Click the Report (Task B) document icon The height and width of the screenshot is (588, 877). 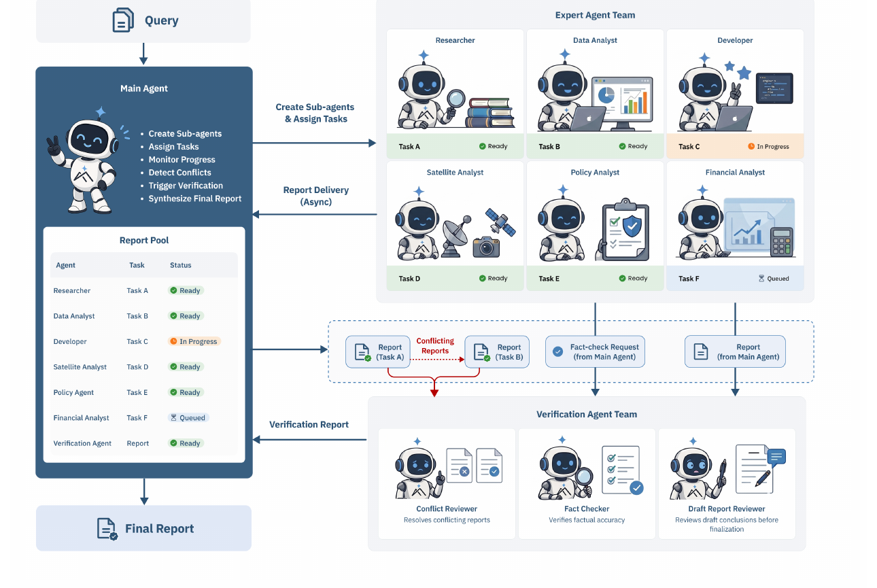coord(481,351)
